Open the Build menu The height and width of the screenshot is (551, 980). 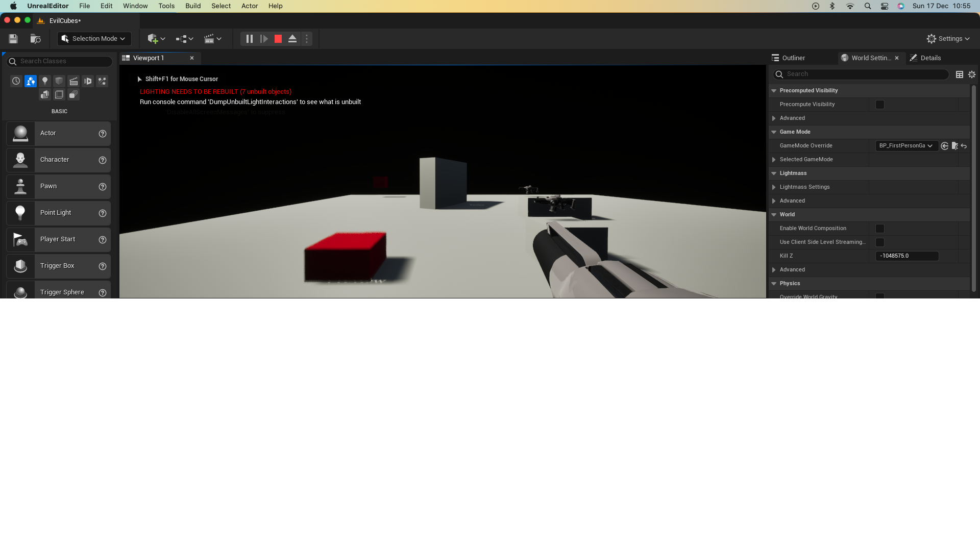click(192, 6)
